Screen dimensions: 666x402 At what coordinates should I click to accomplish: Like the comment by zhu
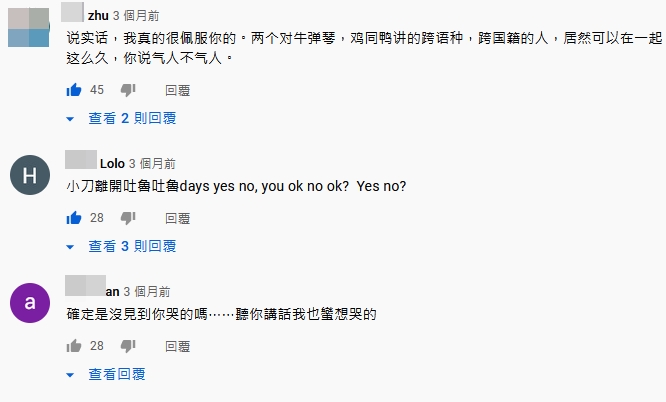[x=74, y=90]
